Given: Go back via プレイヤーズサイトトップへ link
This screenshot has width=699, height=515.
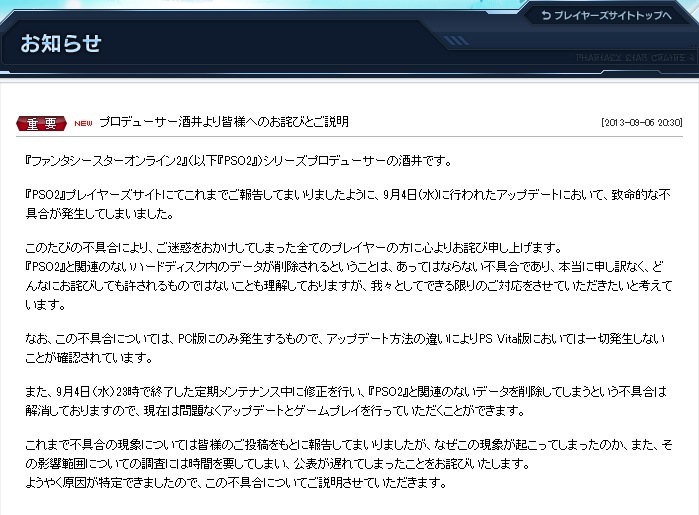Looking at the screenshot, I should (607, 16).
